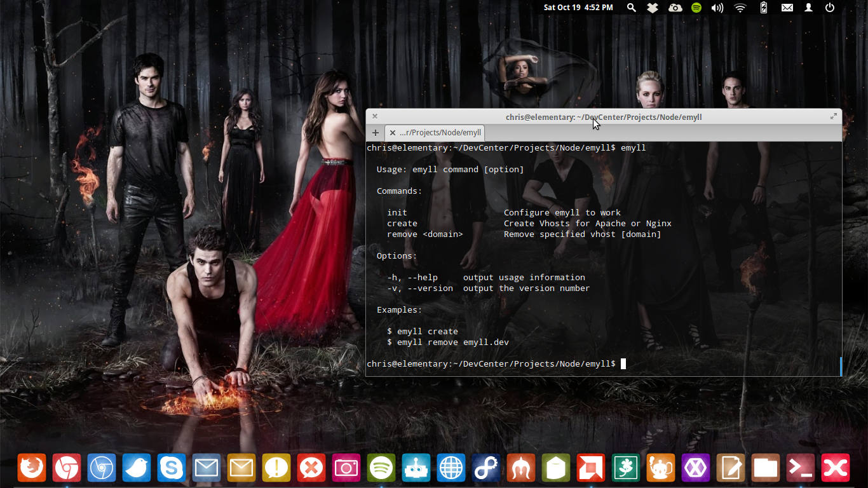
Task: Open the Dropbox indicator in top panel
Action: [653, 8]
